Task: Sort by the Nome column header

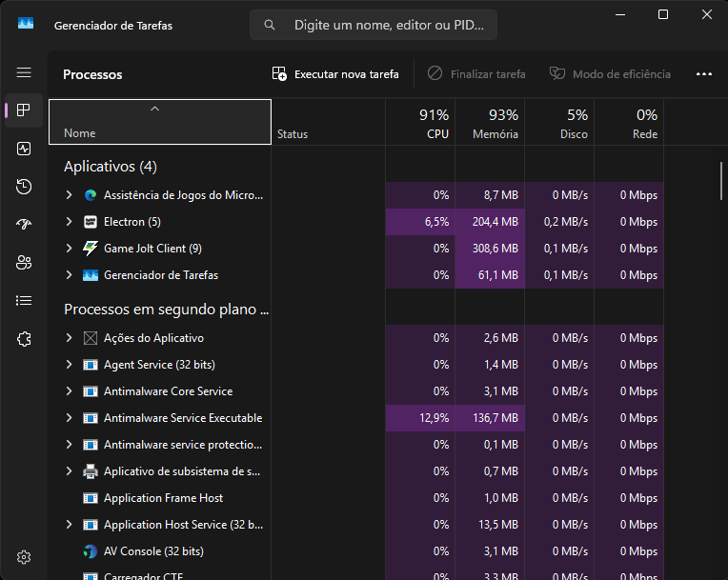Action: coord(159,124)
